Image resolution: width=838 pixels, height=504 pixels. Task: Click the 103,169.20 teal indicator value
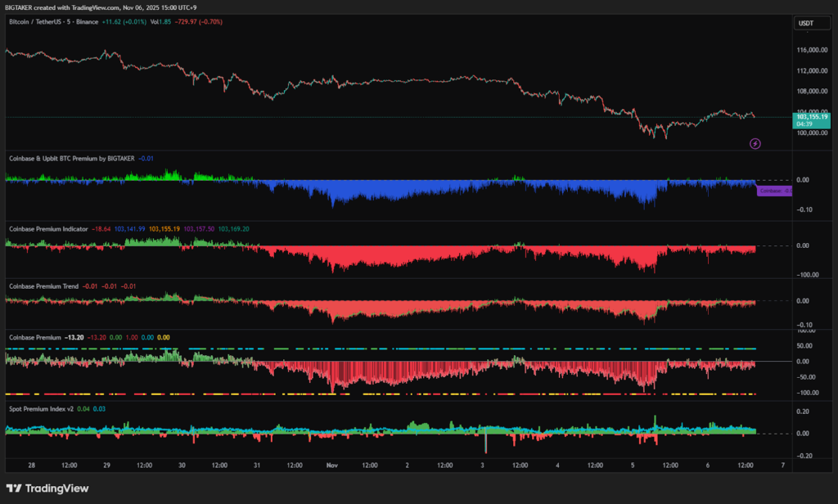pos(233,229)
